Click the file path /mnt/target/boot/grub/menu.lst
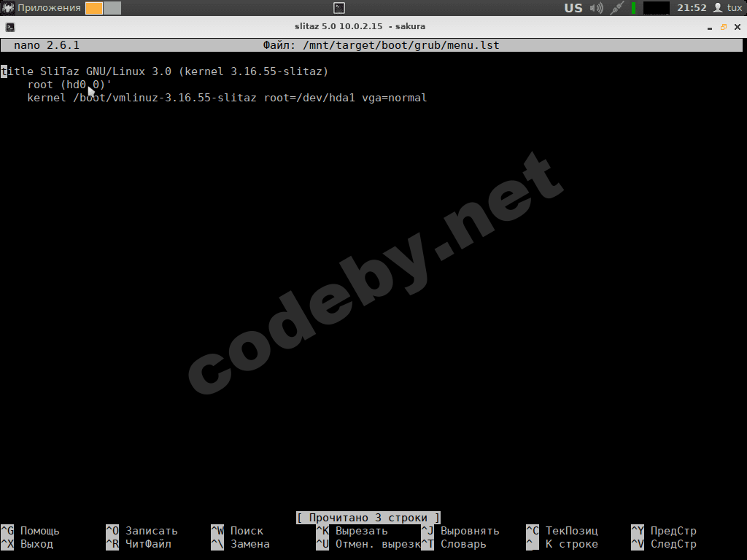Screen dimensions: 747x560 (x=401, y=45)
